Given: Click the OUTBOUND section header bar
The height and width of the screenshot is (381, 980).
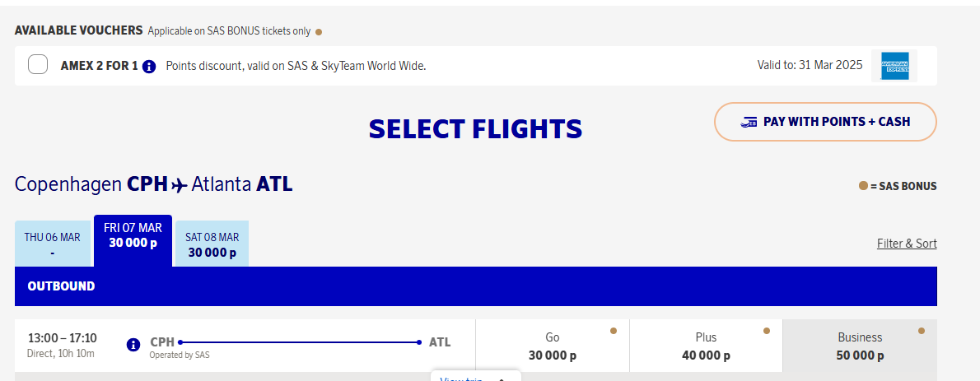Looking at the screenshot, I should pos(475,286).
